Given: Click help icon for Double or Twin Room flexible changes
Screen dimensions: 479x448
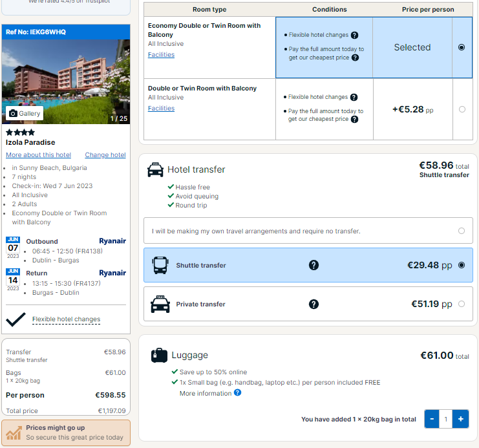Looking at the screenshot, I should pyautogui.click(x=354, y=97).
